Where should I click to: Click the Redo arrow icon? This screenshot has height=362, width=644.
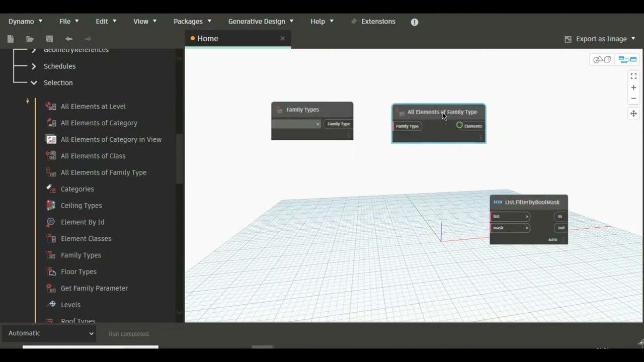(x=88, y=39)
